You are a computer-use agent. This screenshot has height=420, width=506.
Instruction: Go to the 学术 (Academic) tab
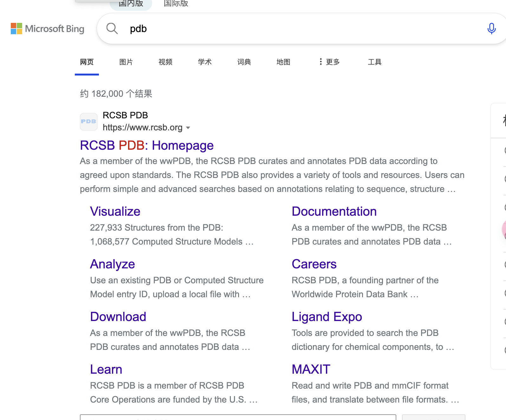[204, 62]
